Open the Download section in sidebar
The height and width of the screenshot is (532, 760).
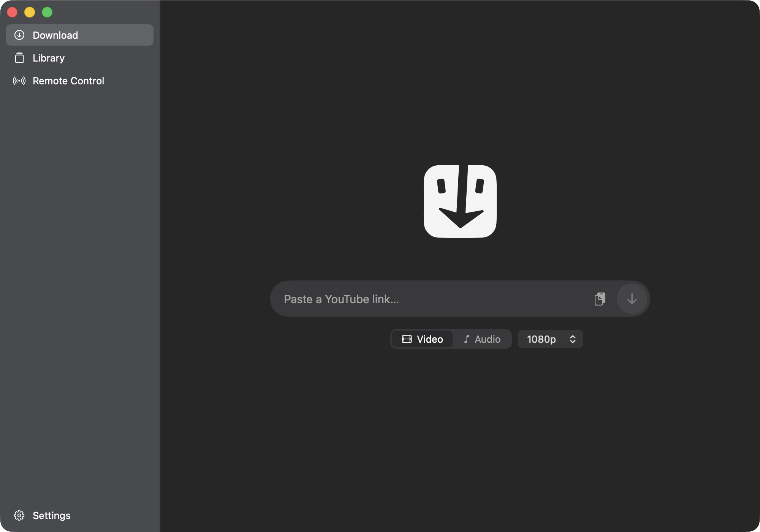80,35
